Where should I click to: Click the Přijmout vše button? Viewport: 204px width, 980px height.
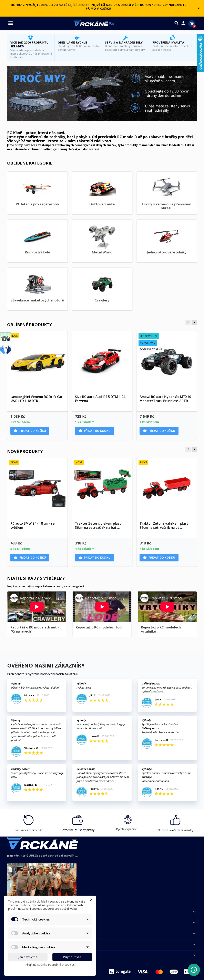(72, 957)
